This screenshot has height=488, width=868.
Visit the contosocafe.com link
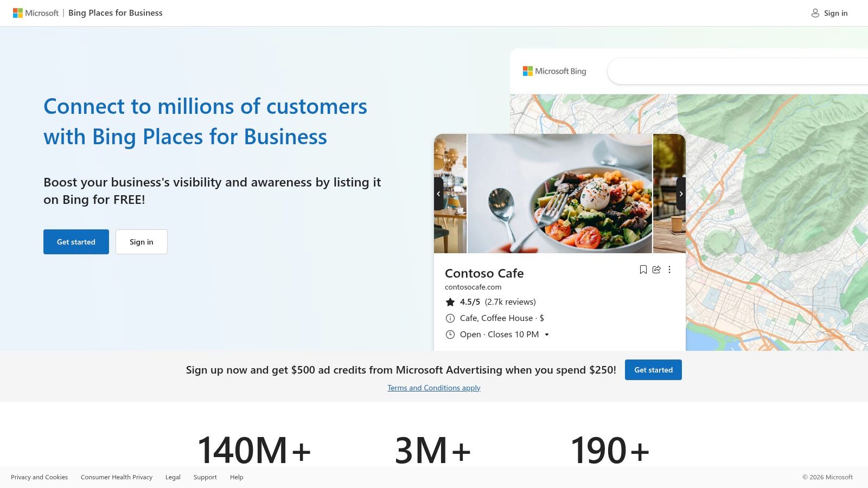(473, 287)
